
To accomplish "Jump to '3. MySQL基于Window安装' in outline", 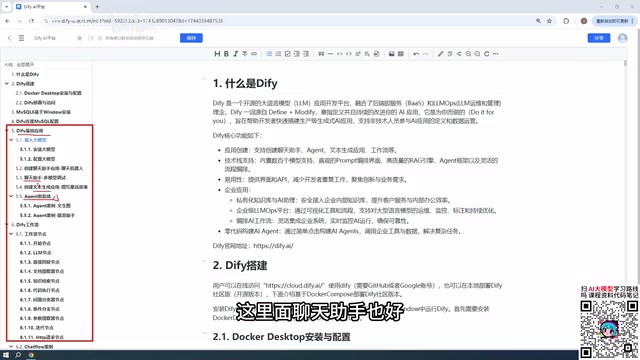I will tap(41, 112).
